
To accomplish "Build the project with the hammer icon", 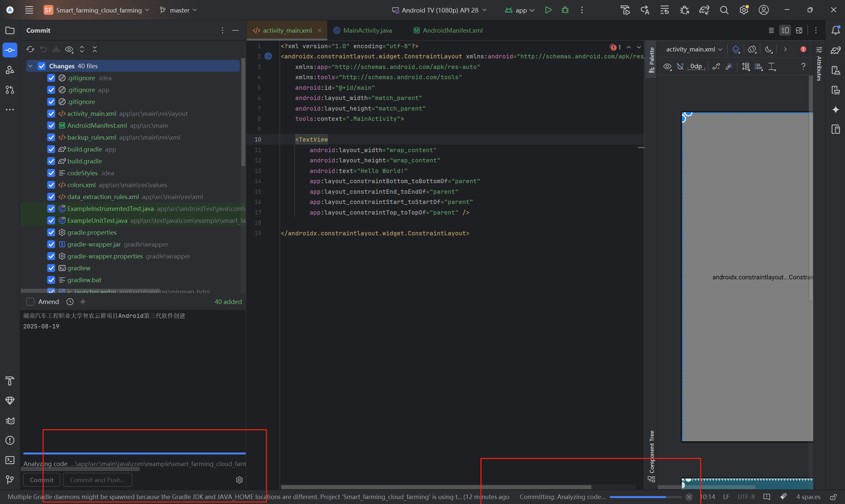I will tap(625, 10).
